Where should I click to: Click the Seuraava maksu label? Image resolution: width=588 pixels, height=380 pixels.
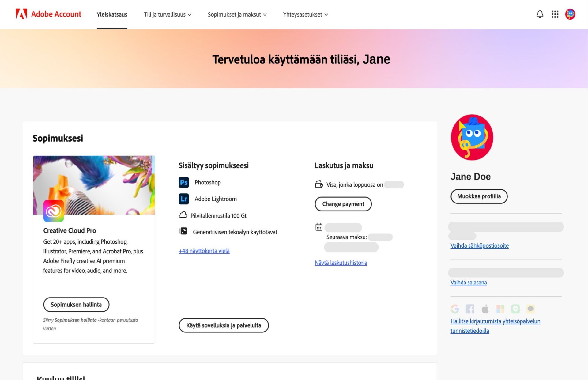346,237
